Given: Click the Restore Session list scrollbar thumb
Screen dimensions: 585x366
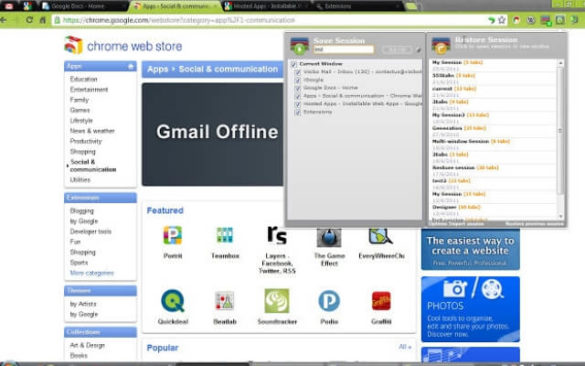Looking at the screenshot, I should (560, 131).
